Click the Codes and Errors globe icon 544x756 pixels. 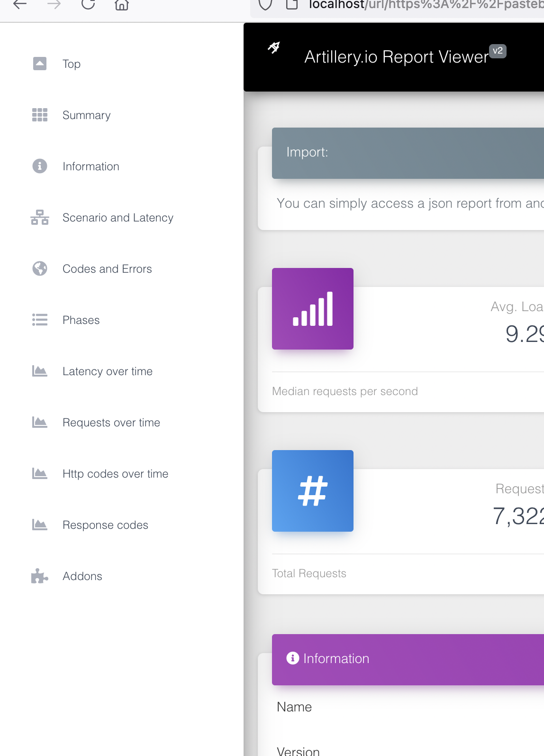(x=40, y=268)
